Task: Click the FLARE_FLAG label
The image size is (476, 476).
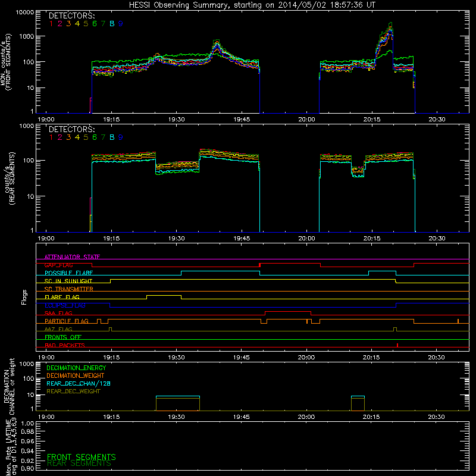Action: click(x=62, y=297)
